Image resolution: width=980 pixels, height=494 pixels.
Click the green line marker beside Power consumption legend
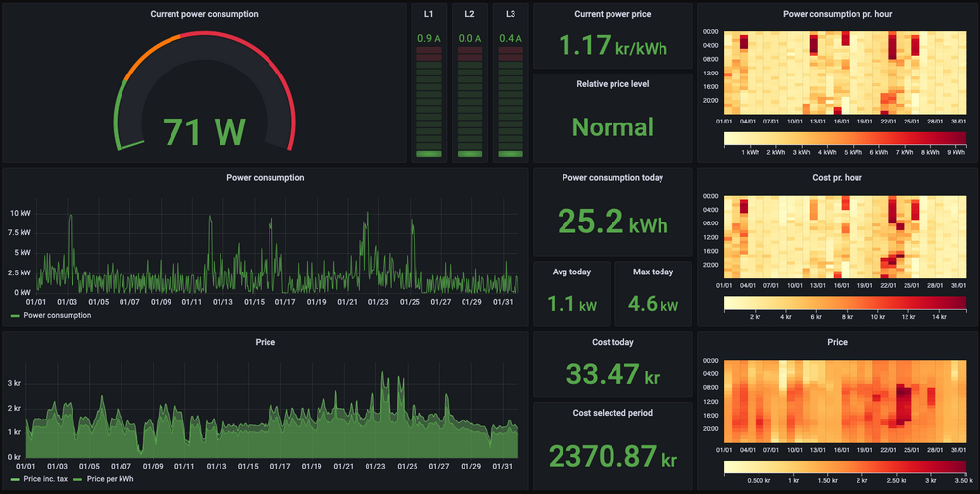pyautogui.click(x=15, y=316)
